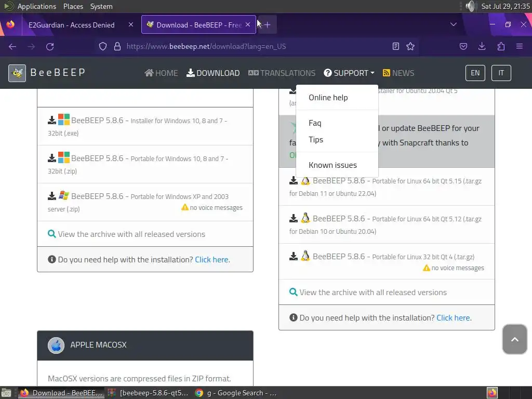The image size is (532, 399).
Task: Open a new tab with the plus icon
Action: tap(268, 25)
